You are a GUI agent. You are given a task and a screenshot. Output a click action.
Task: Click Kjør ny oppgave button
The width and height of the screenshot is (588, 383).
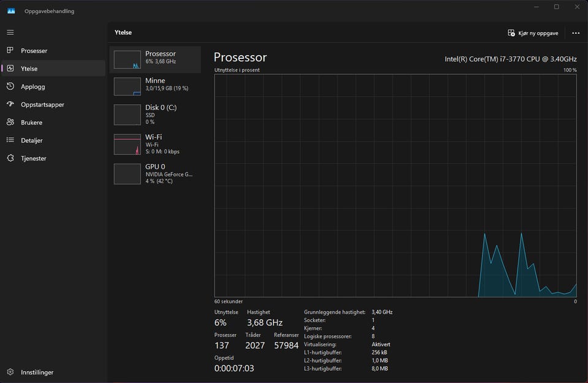coord(533,33)
